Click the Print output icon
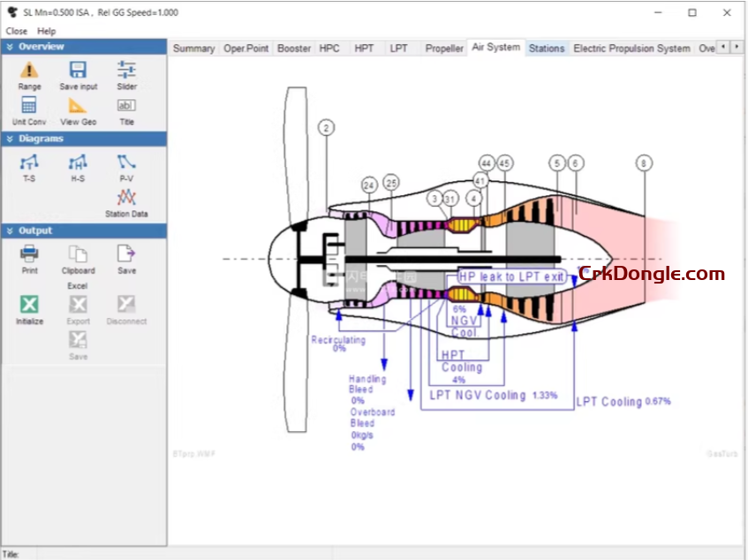 [29, 254]
